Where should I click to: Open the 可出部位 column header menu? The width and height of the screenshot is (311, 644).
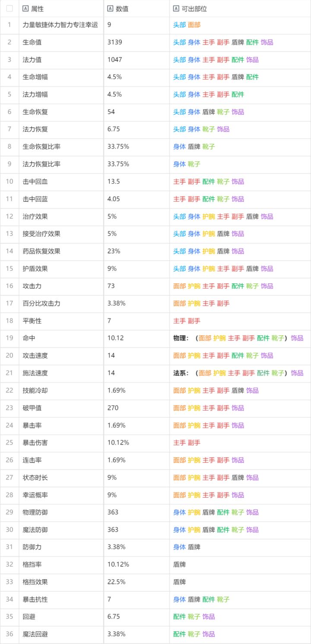click(240, 8)
